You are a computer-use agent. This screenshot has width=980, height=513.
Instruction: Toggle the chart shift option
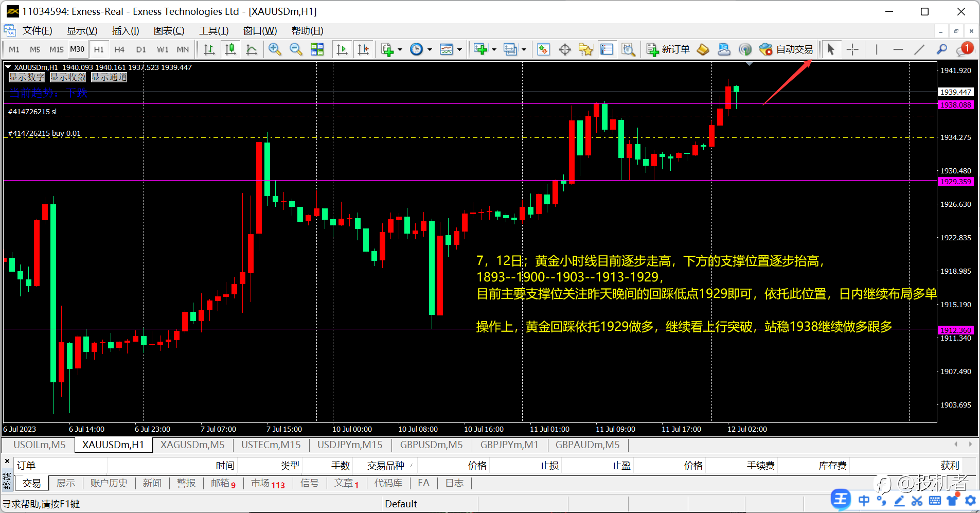[x=363, y=49]
